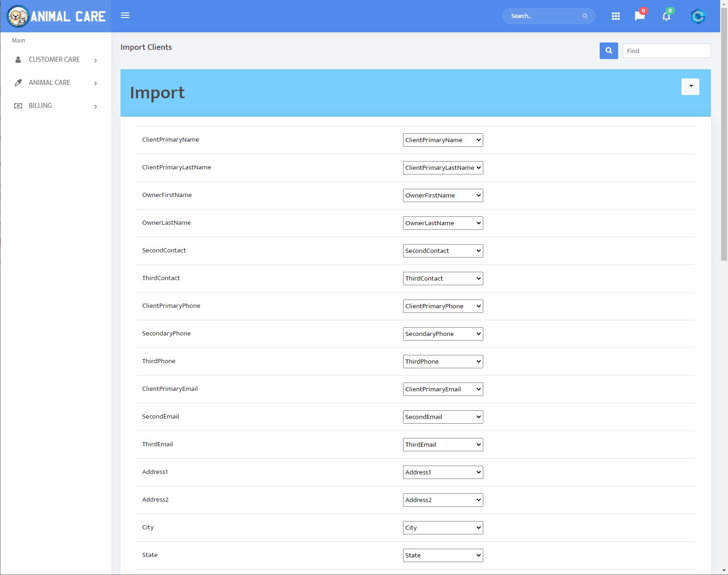Click the ThirdEmail row label
This screenshot has width=728, height=575.
click(157, 444)
